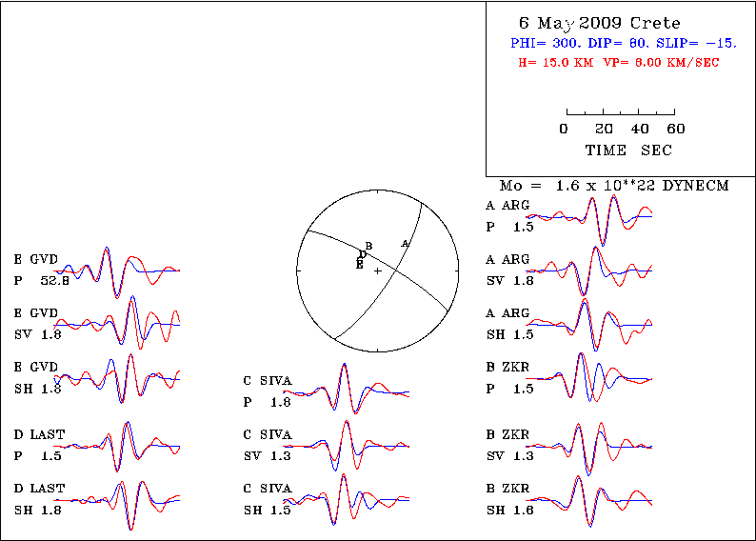Click the E GVD SV 1.8 label
The image size is (756, 541).
37,324
